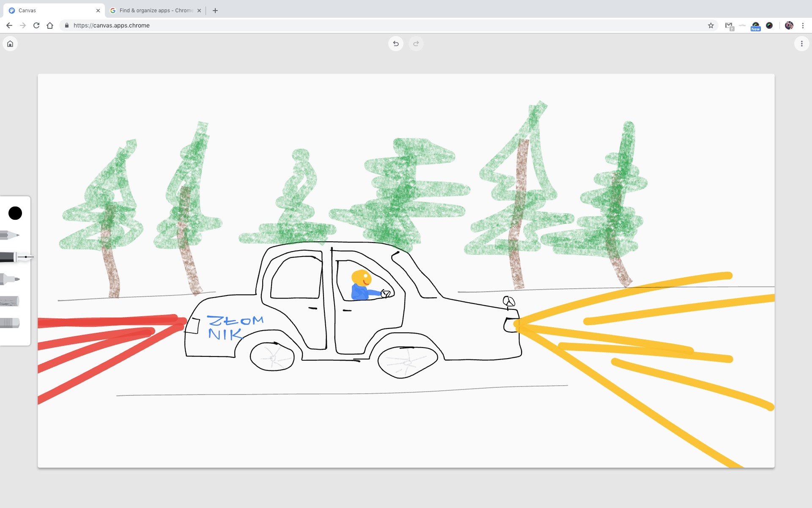
Task: Undo the last stroke
Action: tap(396, 44)
